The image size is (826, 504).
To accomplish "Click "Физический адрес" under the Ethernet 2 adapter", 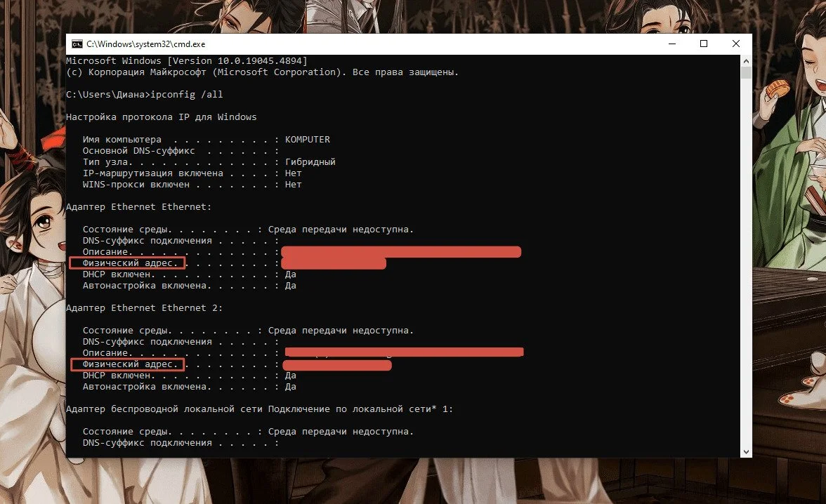I will (x=128, y=364).
